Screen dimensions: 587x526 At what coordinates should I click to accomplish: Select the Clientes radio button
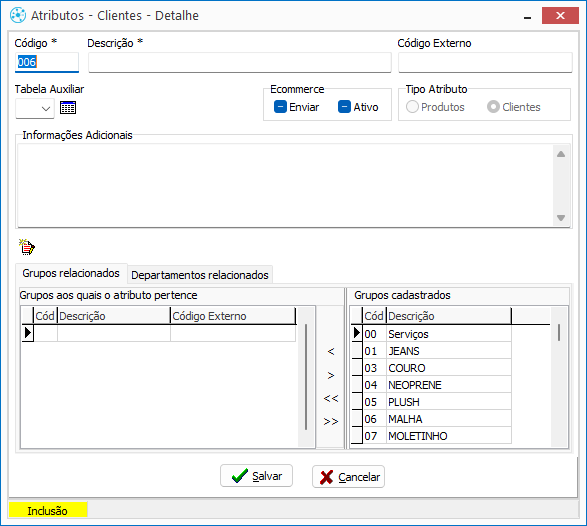coord(493,107)
